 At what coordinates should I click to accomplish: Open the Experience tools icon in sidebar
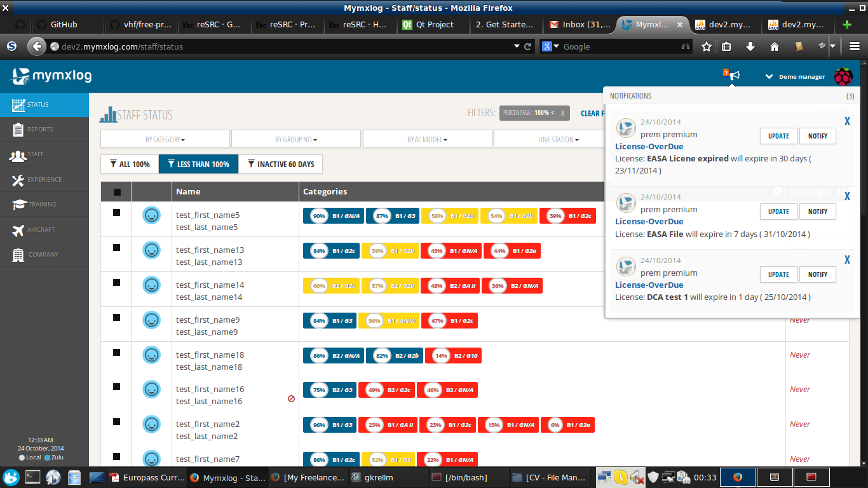[18, 180]
